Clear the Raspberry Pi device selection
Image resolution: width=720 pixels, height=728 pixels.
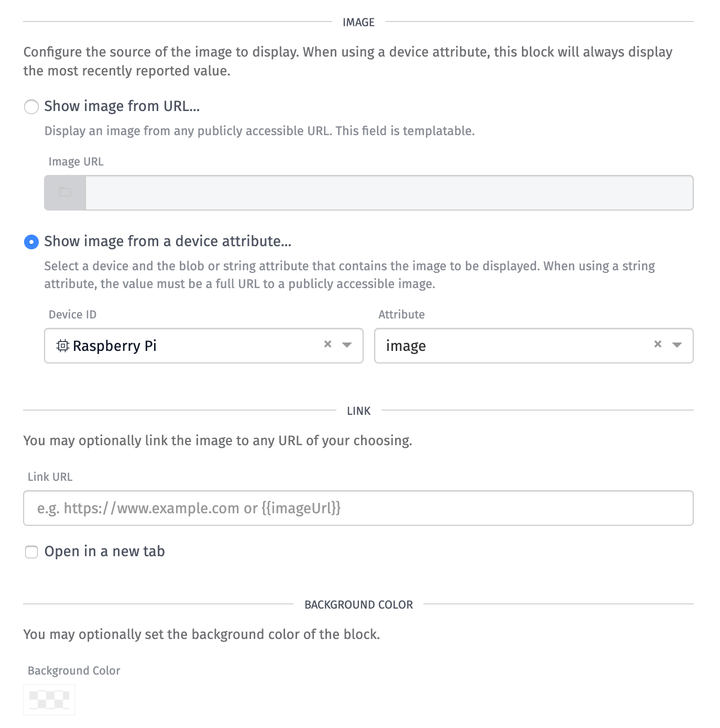328,344
